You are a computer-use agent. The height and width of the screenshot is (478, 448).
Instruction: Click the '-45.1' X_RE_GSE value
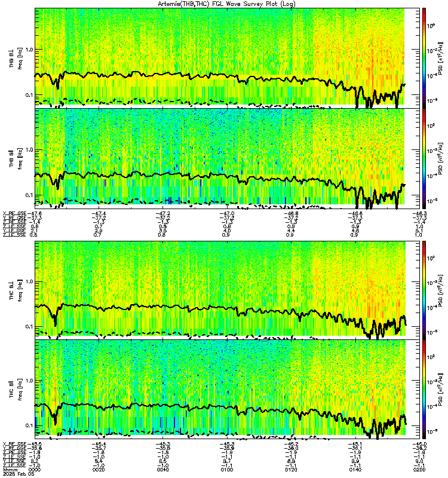pyautogui.click(x=355, y=444)
